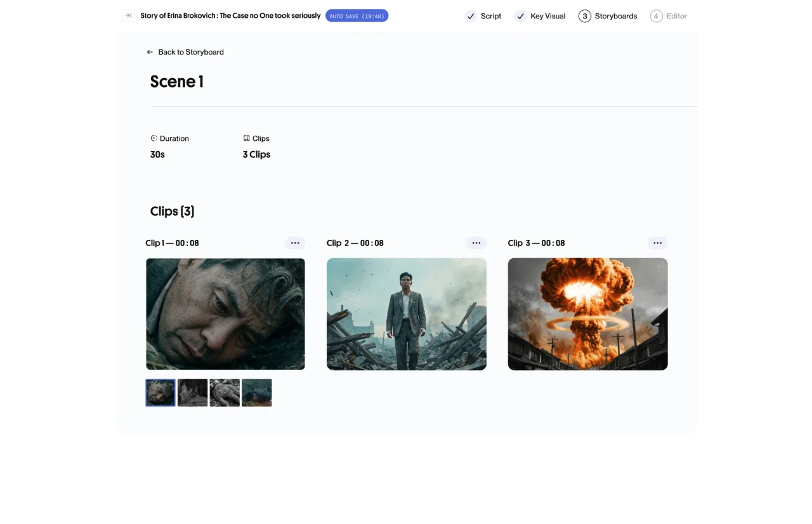
Task: Click the AUTO SAVE badge
Action: pos(357,16)
